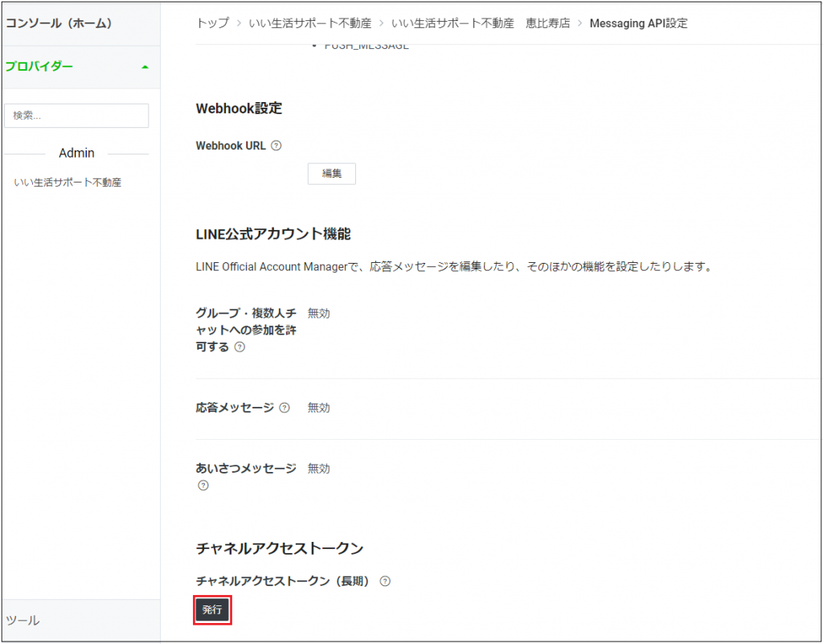
Task: Click the 発行 button to issue token
Action: (212, 610)
